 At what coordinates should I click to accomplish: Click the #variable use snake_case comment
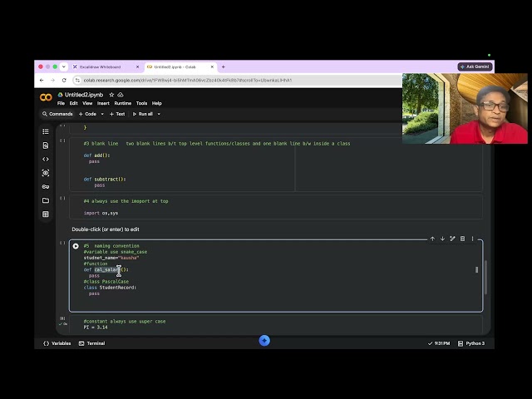click(x=116, y=252)
